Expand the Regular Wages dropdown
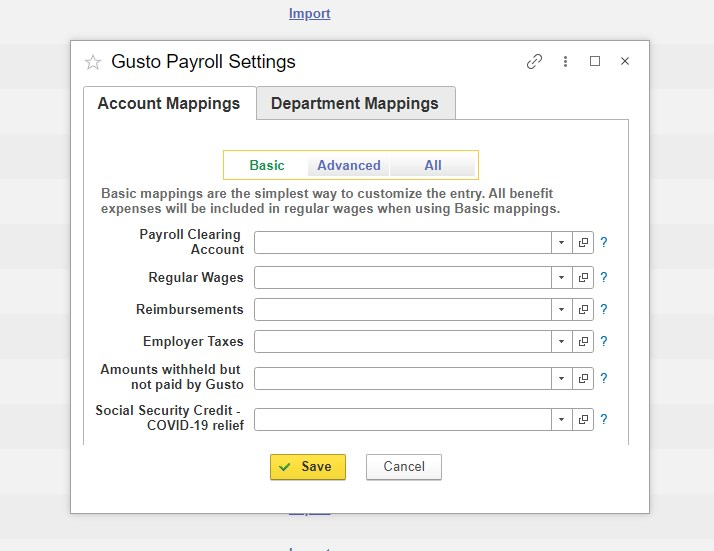 tap(561, 277)
